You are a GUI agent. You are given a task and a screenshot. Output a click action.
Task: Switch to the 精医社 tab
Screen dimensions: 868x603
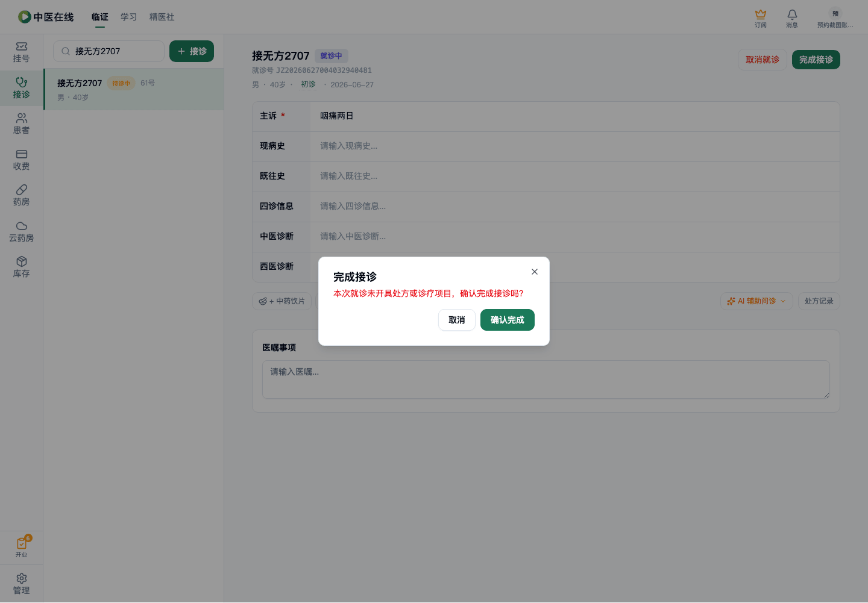pyautogui.click(x=162, y=17)
